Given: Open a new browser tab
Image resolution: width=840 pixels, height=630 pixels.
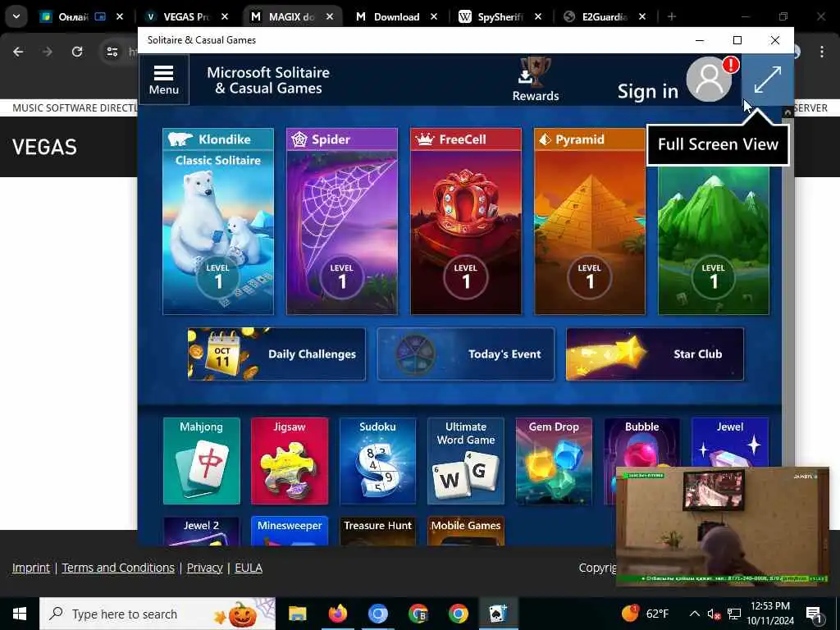Looking at the screenshot, I should [671, 16].
